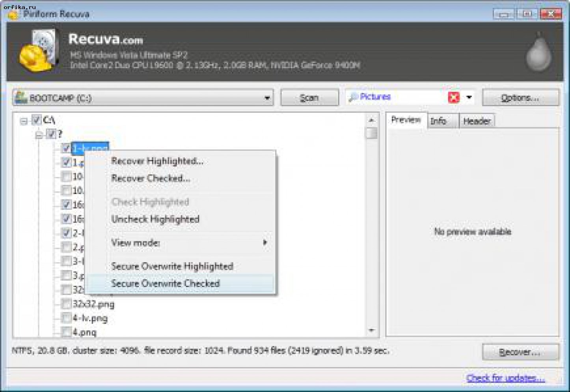
Task: Open the BOOTCAMP (C:) drive dropdown
Action: pos(267,98)
